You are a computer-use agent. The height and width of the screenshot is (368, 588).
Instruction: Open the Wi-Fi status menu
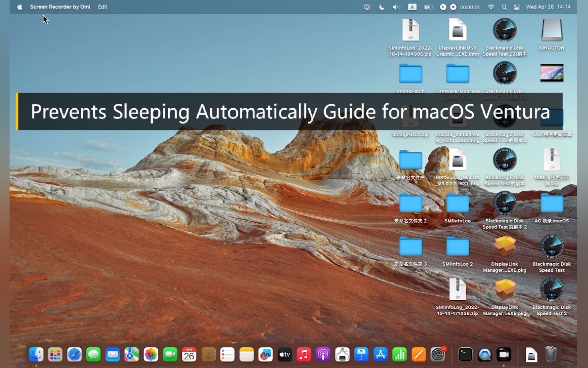pos(491,7)
